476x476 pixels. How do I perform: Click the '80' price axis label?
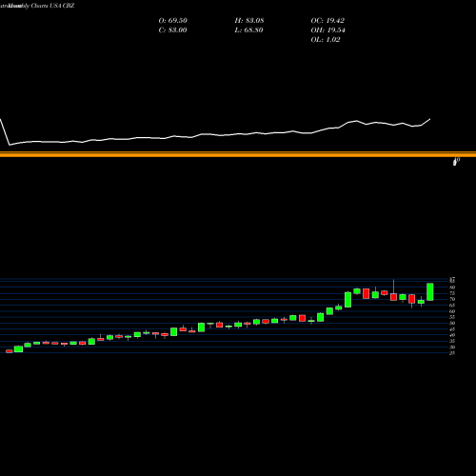coord(452,288)
